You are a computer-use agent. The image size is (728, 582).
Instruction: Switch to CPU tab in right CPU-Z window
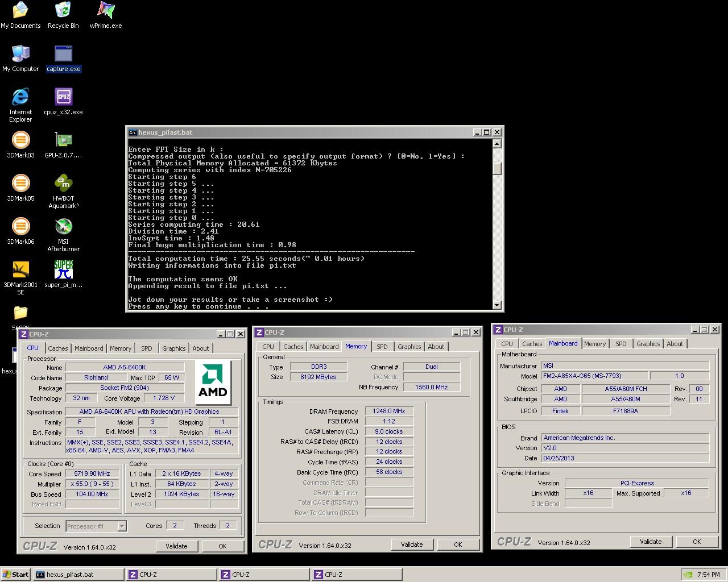pos(507,344)
